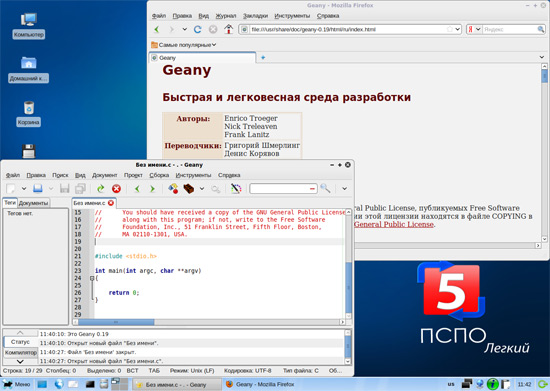
Task: Expand the Build dropdown arrow in Geany toolbar
Action: (202, 189)
